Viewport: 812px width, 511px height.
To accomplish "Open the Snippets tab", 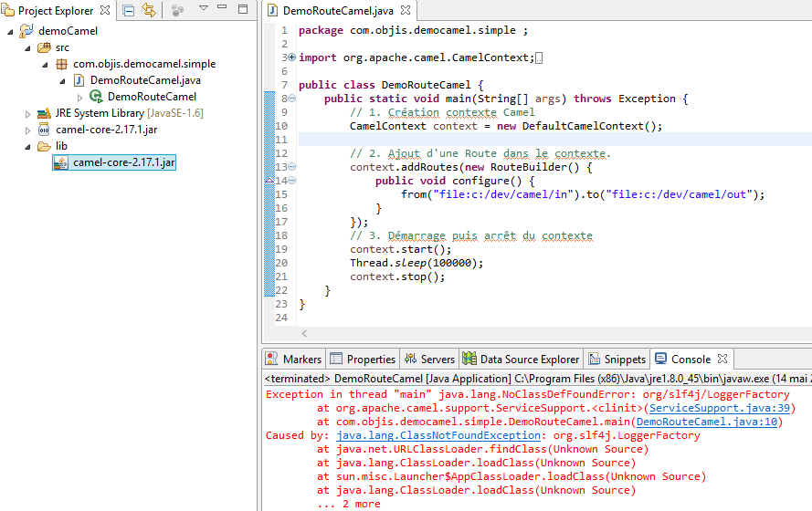I will pos(617,359).
